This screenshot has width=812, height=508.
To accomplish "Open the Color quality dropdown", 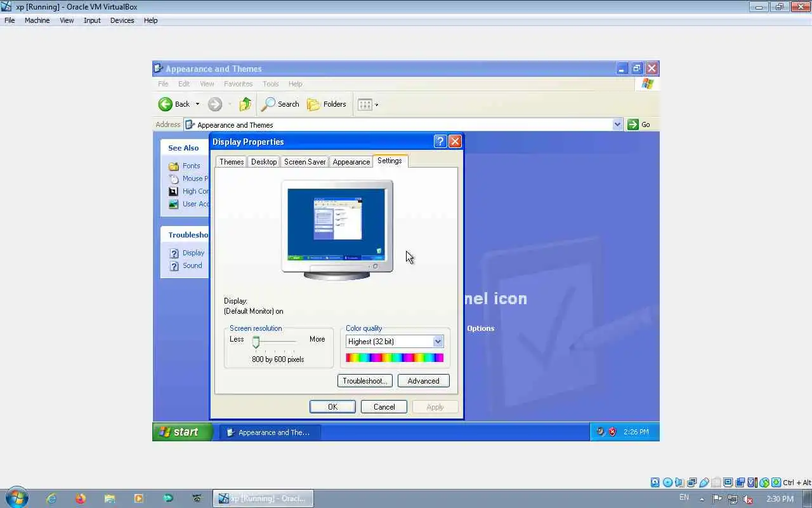I will (x=438, y=342).
